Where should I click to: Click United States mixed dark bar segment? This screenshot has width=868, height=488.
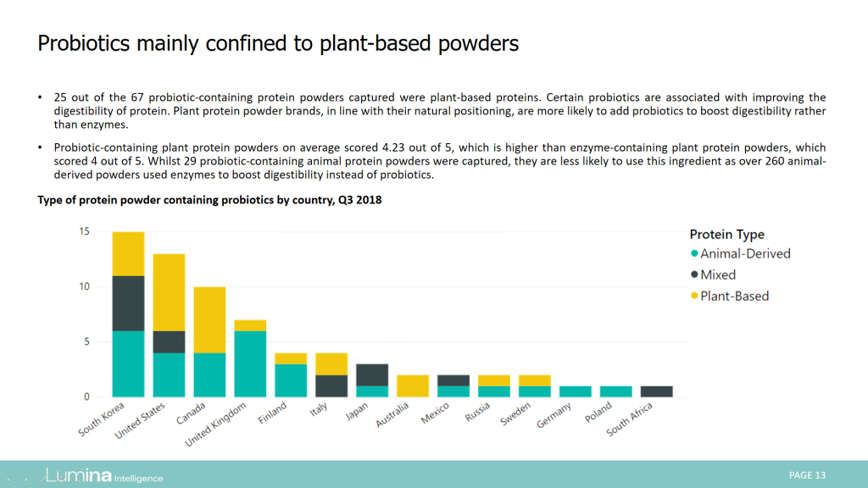[169, 342]
